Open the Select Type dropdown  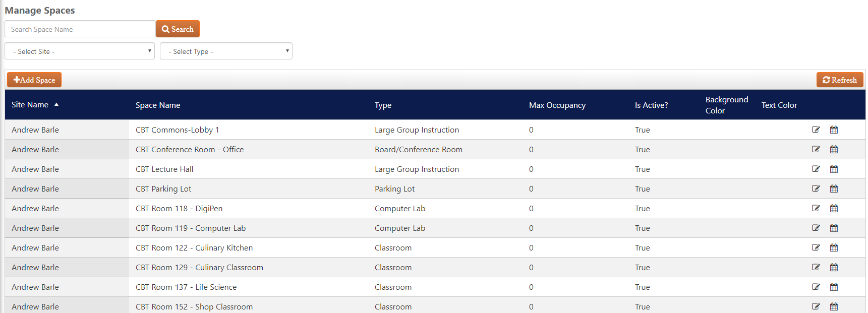226,51
